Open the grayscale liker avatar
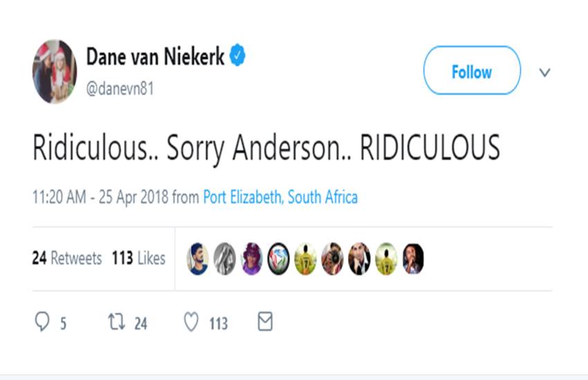Screen dimensions: 588x380 224,259
